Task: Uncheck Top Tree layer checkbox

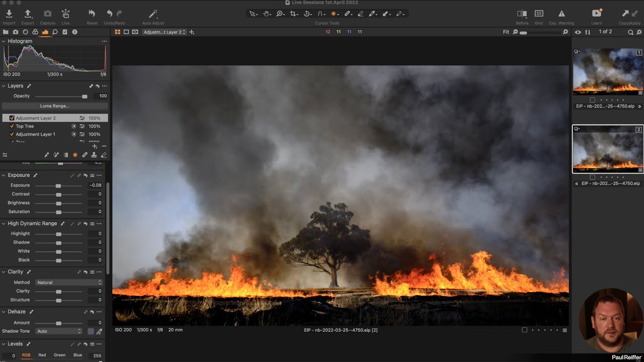Action: click(x=12, y=126)
